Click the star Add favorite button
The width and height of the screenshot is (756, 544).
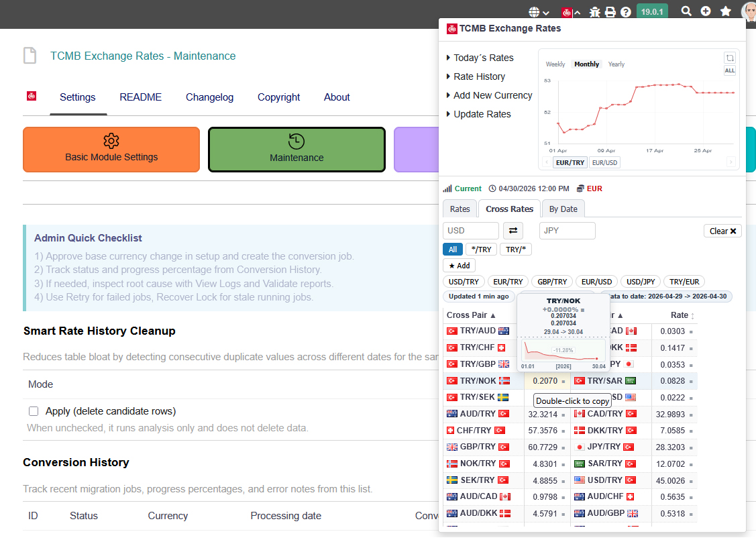[459, 266]
